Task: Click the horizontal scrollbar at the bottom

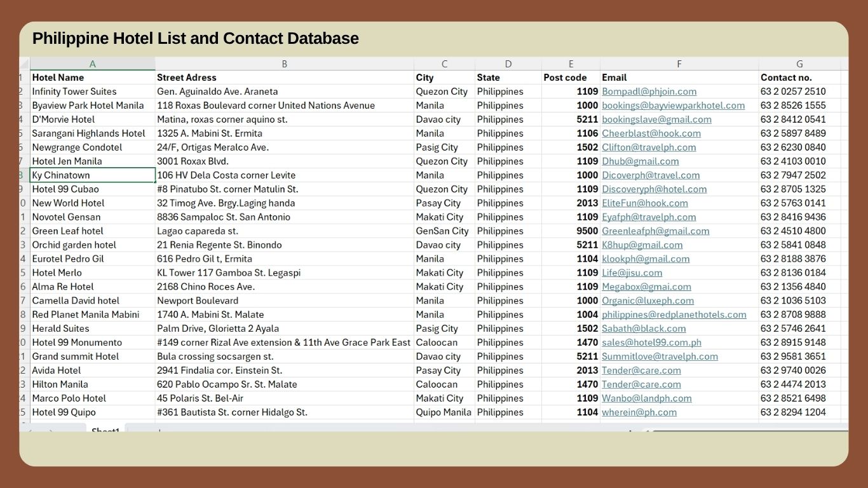Action: click(x=750, y=431)
